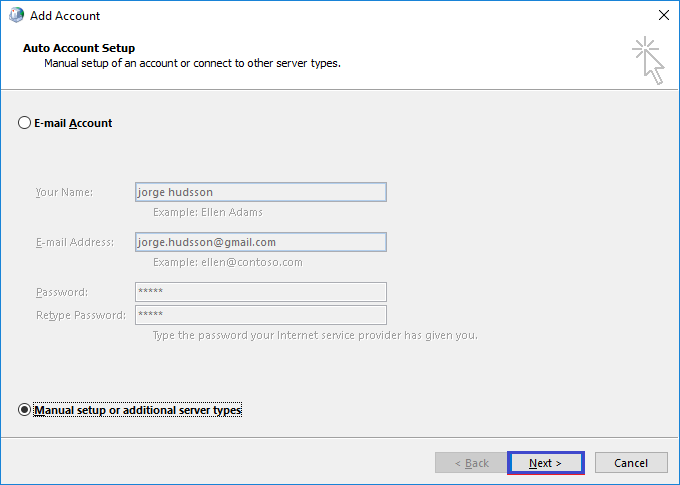Click the wizard cursor sparkle icon

(648, 60)
